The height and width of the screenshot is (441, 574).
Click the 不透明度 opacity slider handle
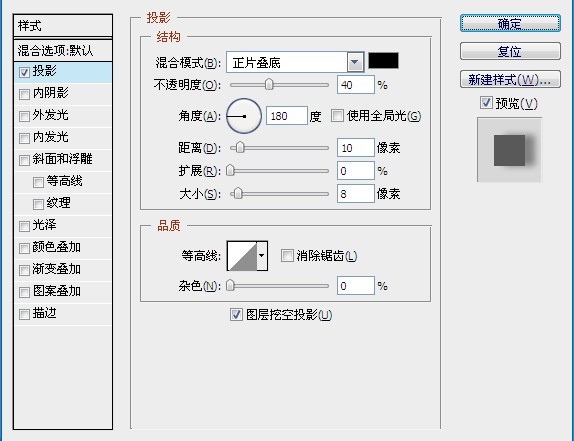click(x=269, y=84)
